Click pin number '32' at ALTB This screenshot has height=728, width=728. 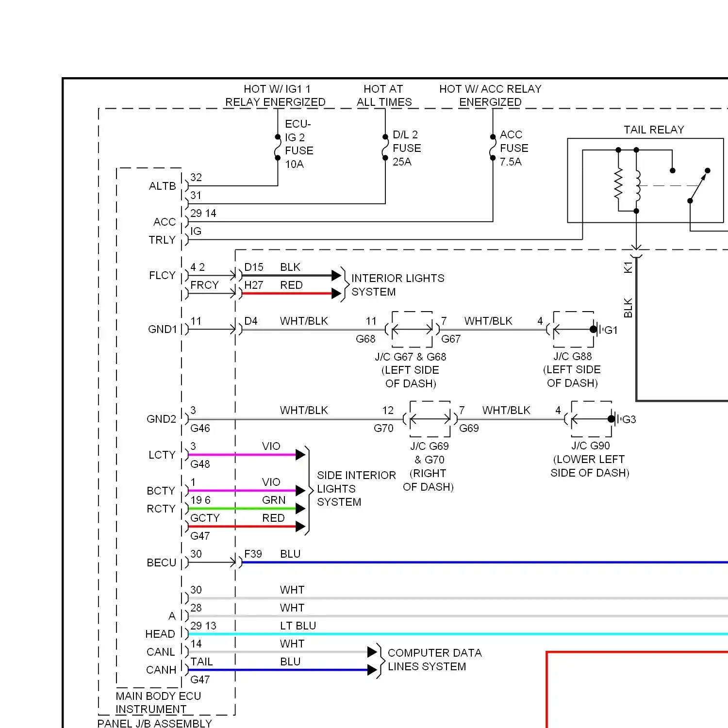pos(196,178)
